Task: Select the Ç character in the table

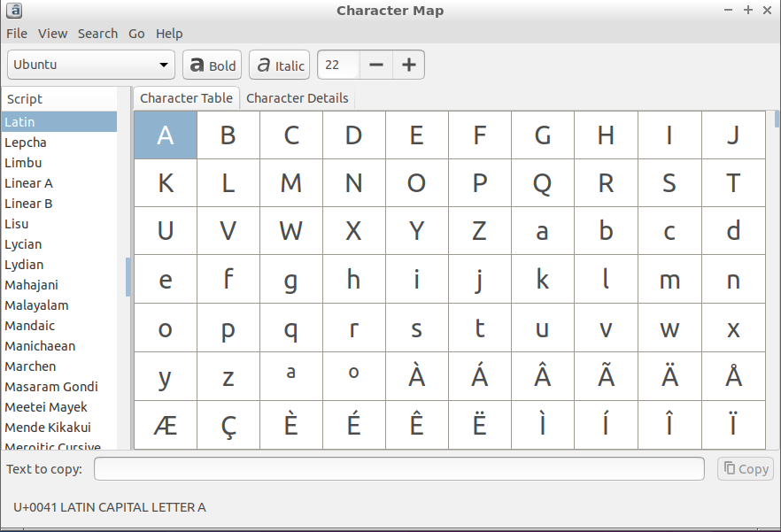Action: (228, 425)
